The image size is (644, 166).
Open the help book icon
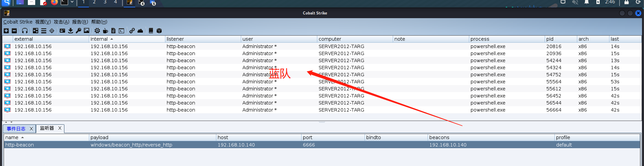[151, 31]
